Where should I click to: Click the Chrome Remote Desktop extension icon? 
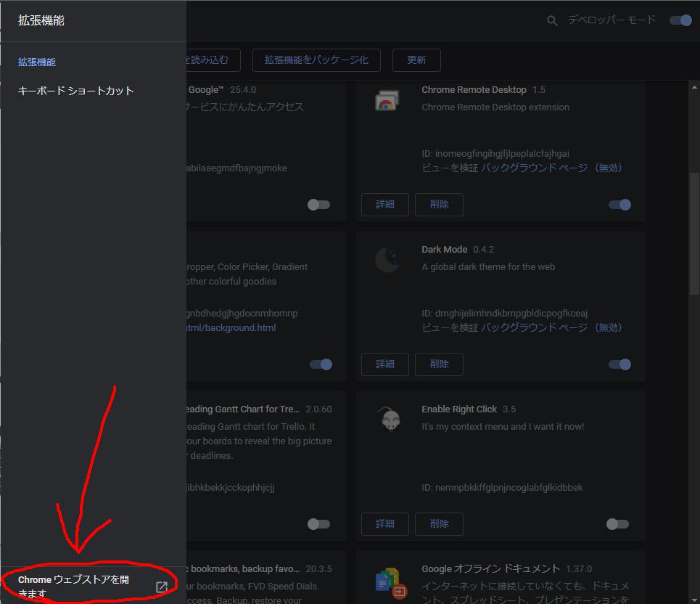(x=387, y=102)
